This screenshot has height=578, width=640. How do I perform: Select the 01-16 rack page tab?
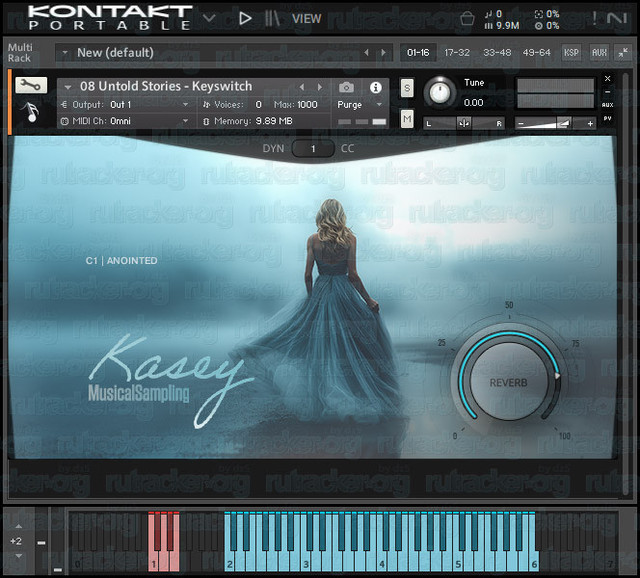click(418, 52)
